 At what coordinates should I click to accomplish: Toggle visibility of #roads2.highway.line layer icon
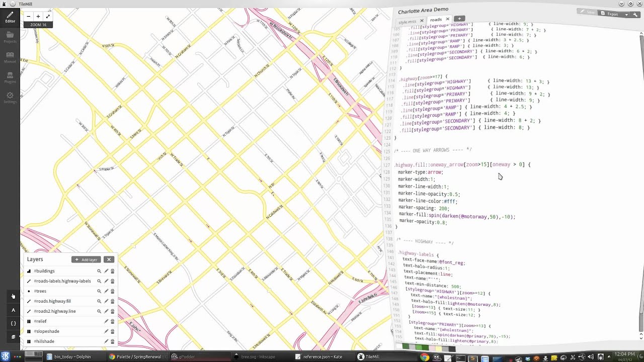(29, 311)
